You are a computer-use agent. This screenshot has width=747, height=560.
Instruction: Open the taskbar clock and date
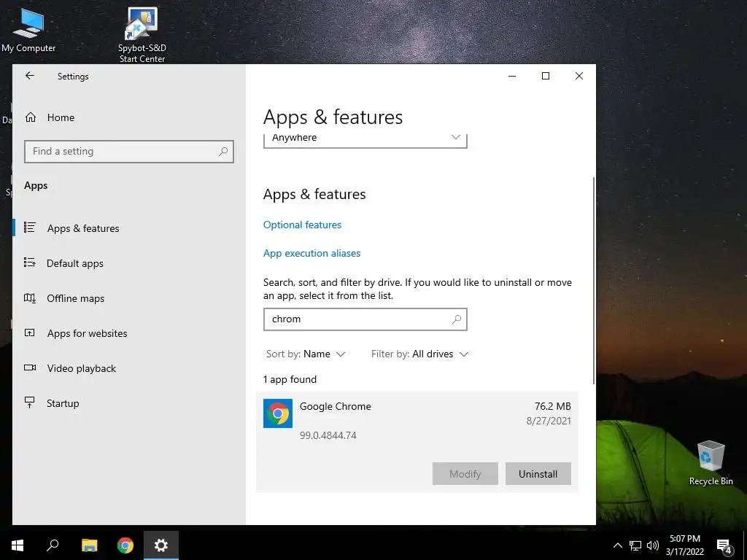point(684,545)
